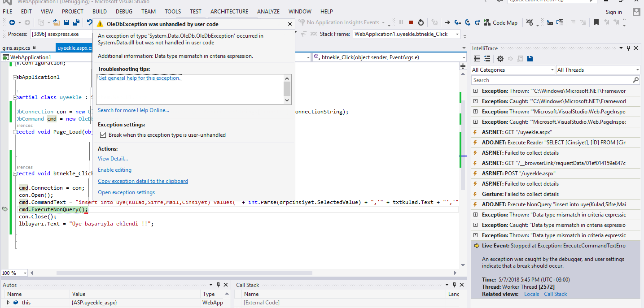The image size is (644, 308).
Task: Click 'Get general help for this exception' link
Action: click(x=140, y=78)
